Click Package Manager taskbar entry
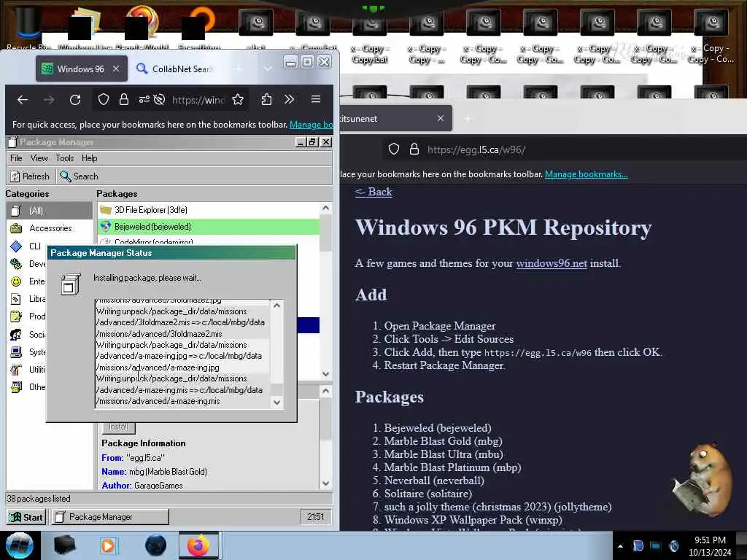Viewport: 747px width, 560px height. click(x=110, y=517)
